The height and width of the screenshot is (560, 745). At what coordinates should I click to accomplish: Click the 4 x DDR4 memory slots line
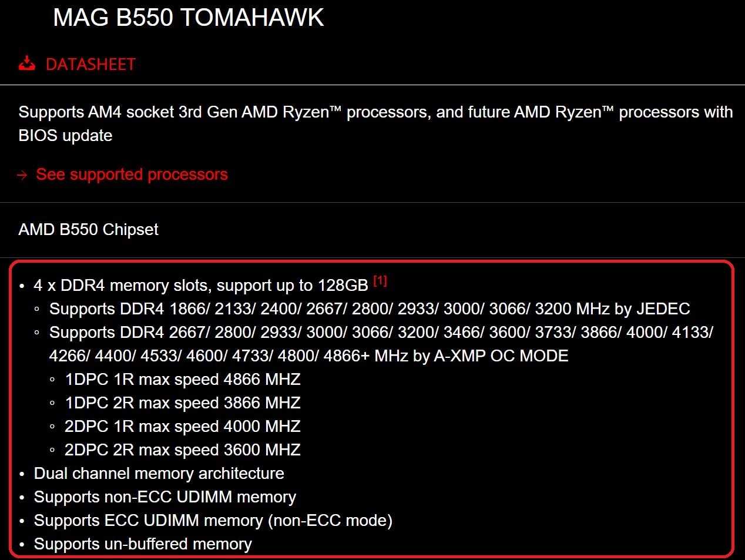[x=200, y=286]
